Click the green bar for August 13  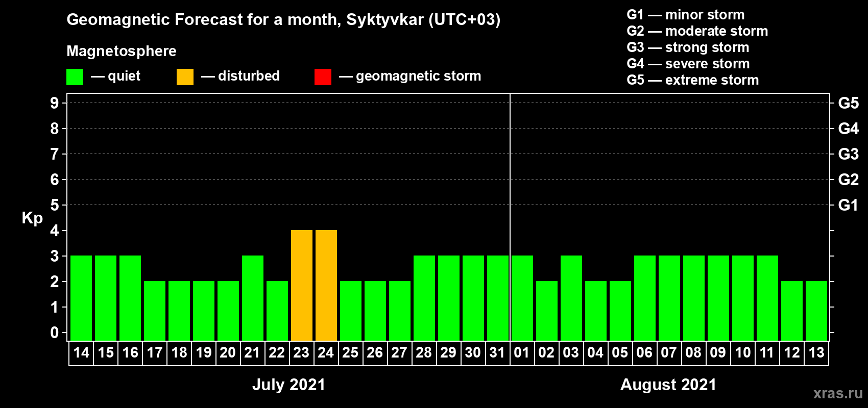pos(816,311)
